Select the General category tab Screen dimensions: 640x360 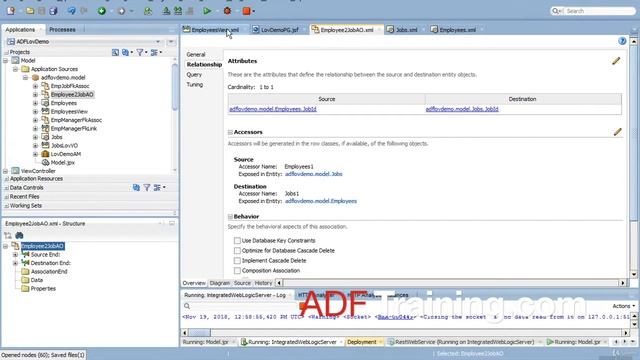pos(196,54)
